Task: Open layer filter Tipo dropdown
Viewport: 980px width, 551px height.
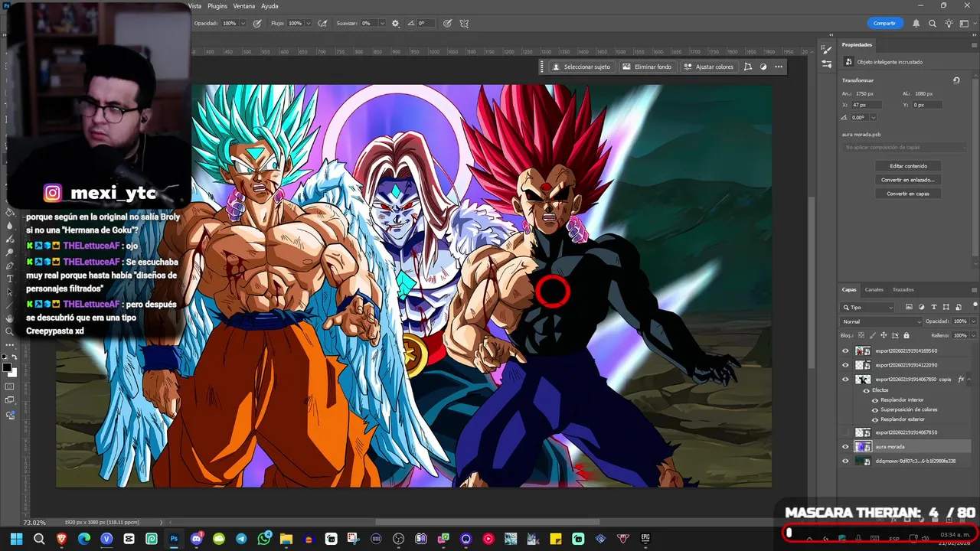Action: pyautogui.click(x=867, y=307)
